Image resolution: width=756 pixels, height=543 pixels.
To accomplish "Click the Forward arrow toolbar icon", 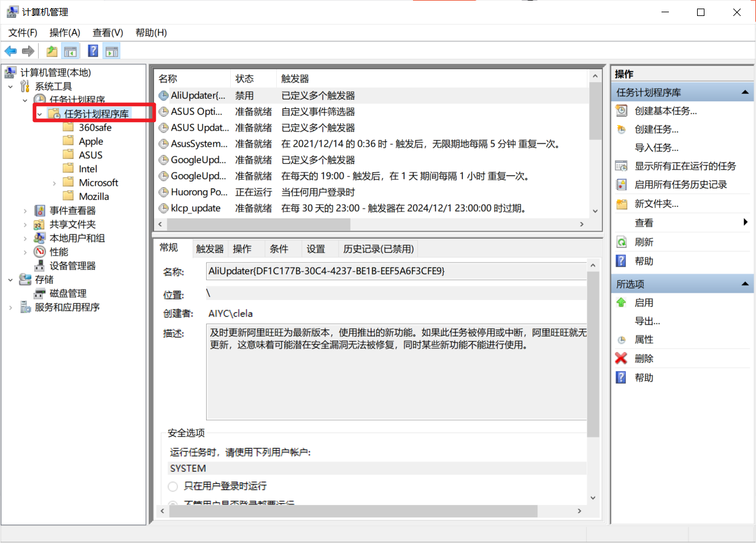I will [x=28, y=51].
